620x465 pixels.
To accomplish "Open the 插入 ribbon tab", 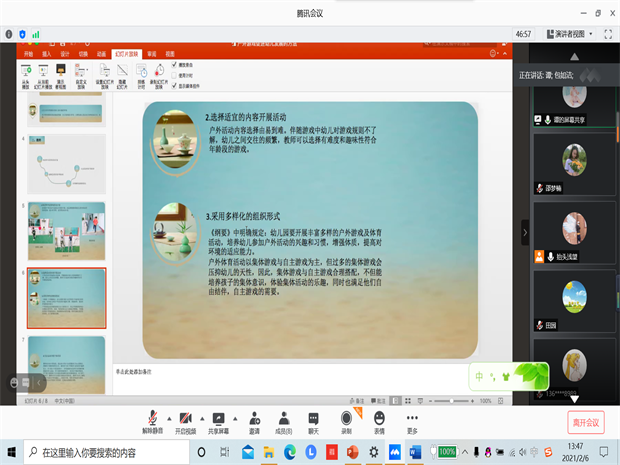I will coord(48,54).
